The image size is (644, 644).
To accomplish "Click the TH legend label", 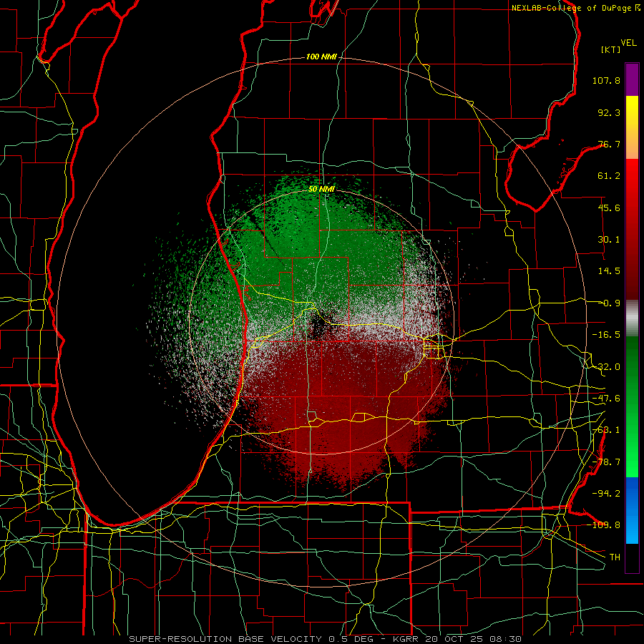I will (615, 557).
